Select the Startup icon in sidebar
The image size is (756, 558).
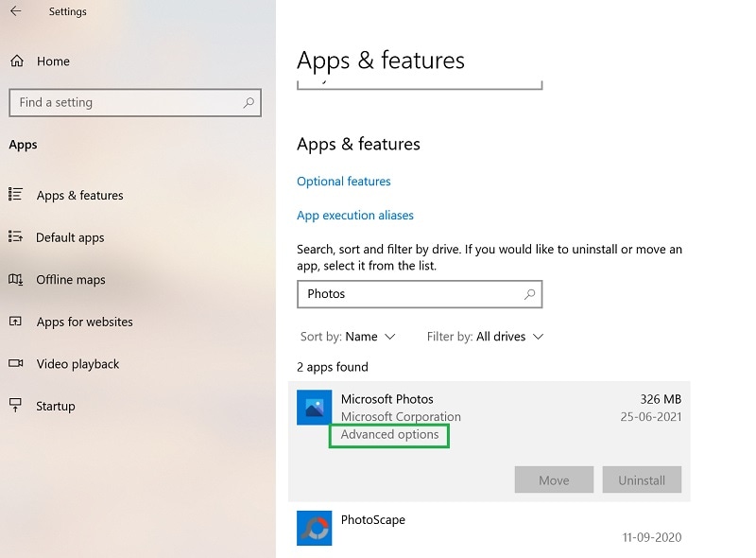point(15,405)
